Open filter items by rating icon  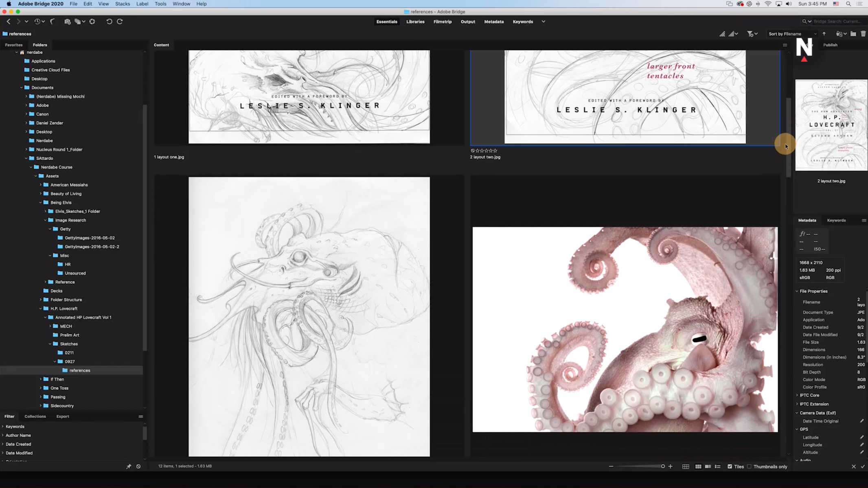click(752, 34)
